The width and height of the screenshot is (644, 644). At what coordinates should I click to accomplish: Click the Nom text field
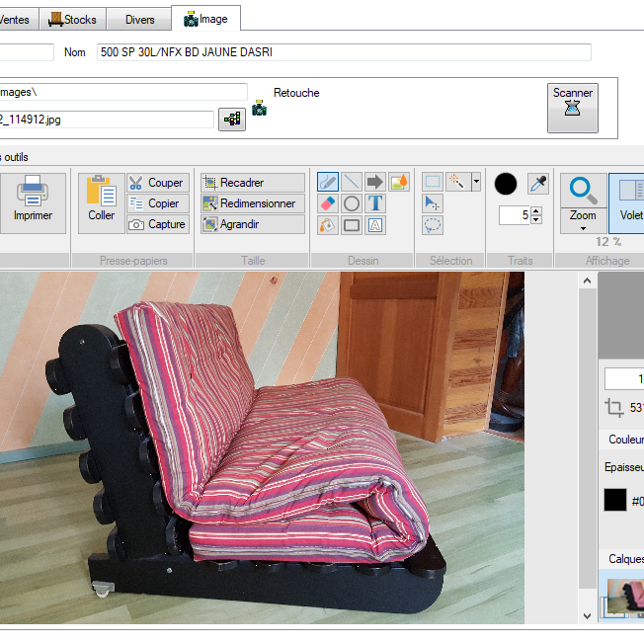(x=344, y=52)
